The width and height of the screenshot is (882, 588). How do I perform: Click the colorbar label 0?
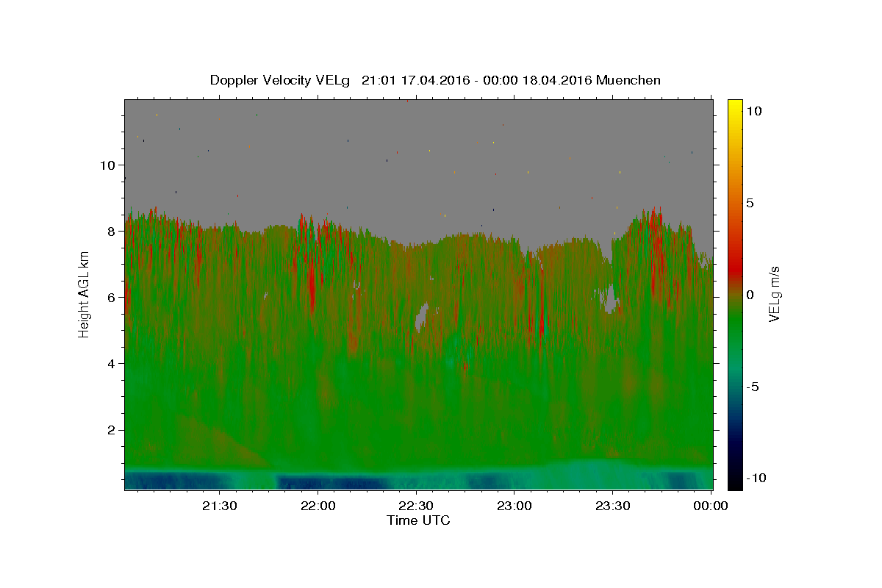(751, 295)
